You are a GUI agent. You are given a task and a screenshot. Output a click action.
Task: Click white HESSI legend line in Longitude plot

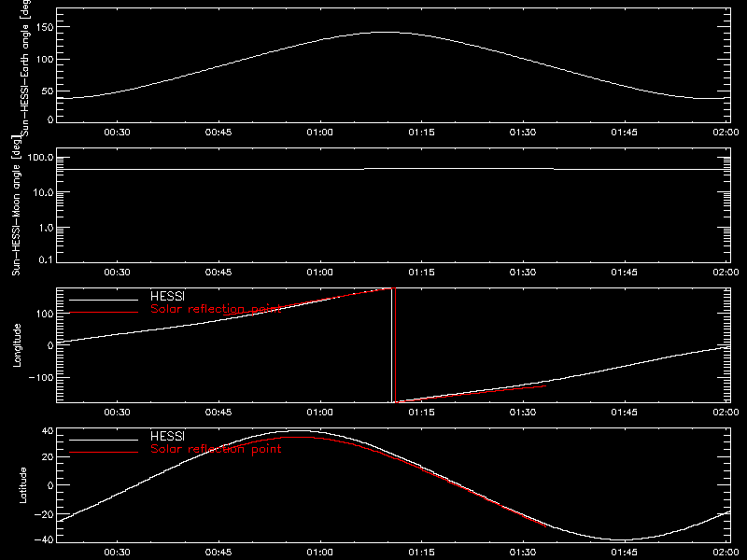104,300
